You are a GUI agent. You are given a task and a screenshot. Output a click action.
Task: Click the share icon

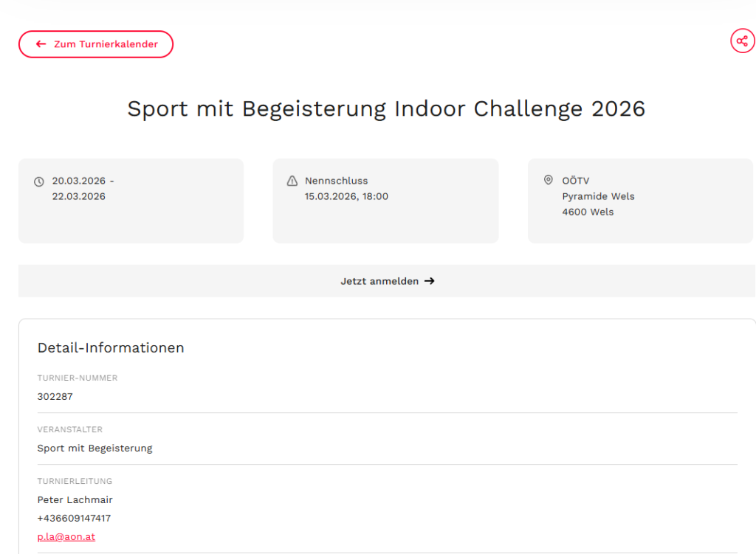coord(743,41)
